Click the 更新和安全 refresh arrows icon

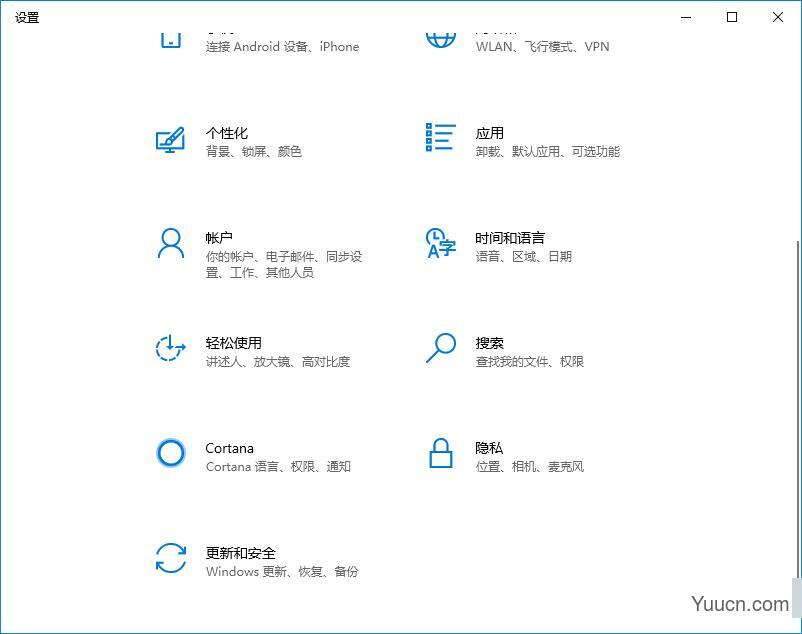(x=171, y=558)
